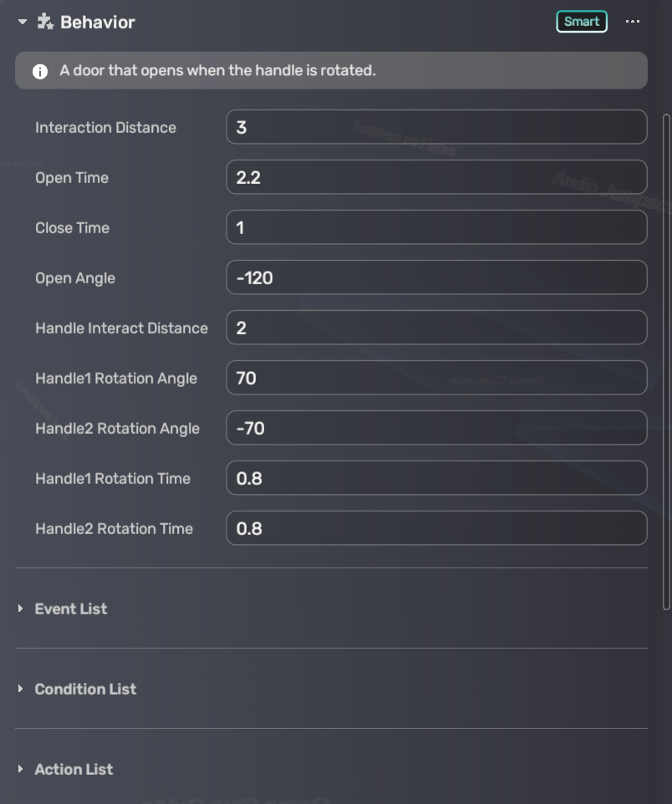Click the Handle1 Rotation Time field
The height and width of the screenshot is (804, 672).
[436, 478]
